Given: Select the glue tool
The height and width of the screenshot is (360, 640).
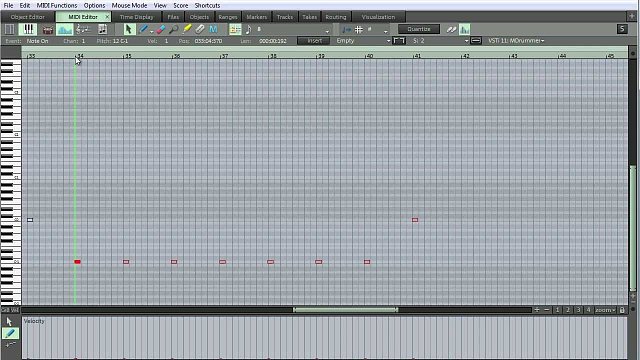Looking at the screenshot, I should [x=200, y=29].
